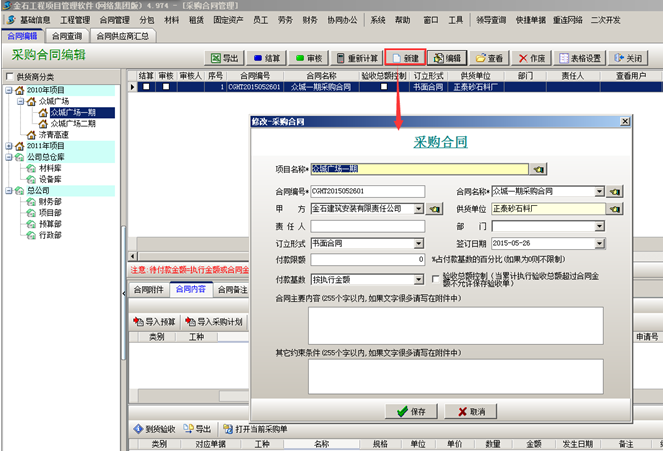Click the 新建 (New) toolbar button
The image size is (664, 451).
pyautogui.click(x=405, y=58)
